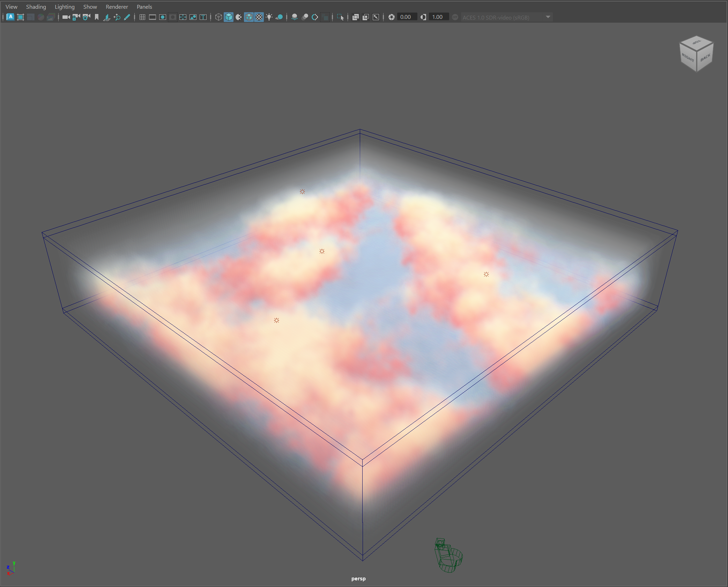Toggle the viewport Grid display
728x587 pixels.
(x=142, y=17)
